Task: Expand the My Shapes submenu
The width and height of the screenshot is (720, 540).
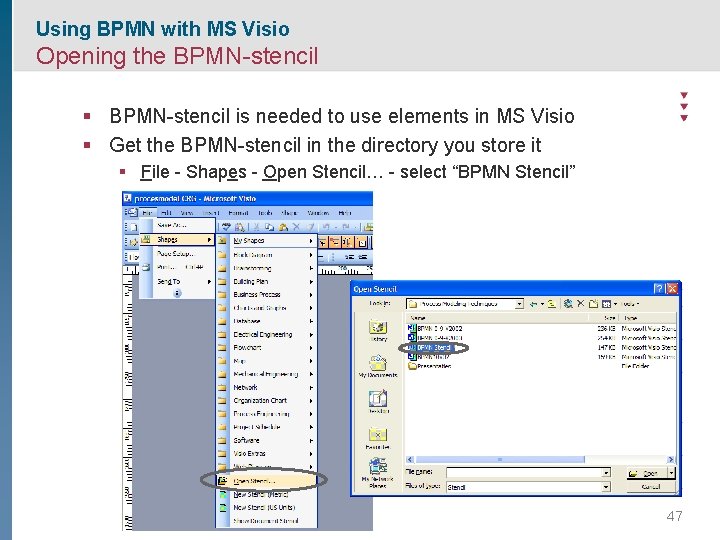Action: (x=267, y=241)
